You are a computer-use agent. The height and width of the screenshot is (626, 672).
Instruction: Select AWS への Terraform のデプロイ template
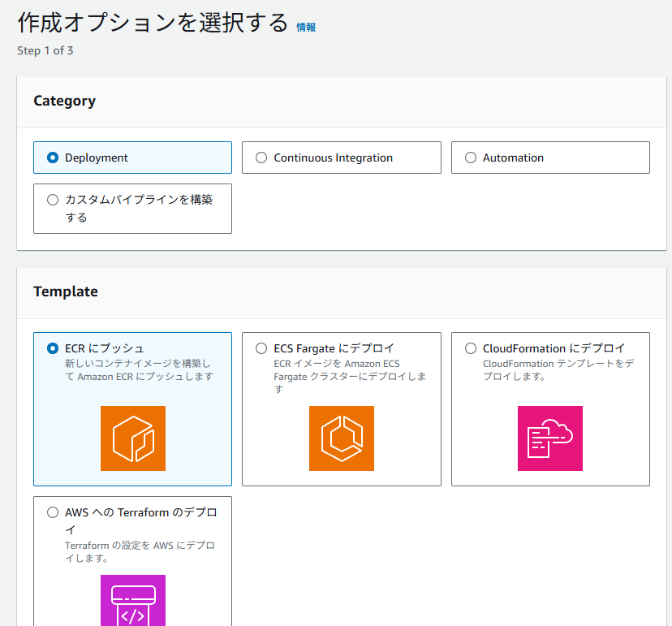pyautogui.click(x=54, y=513)
